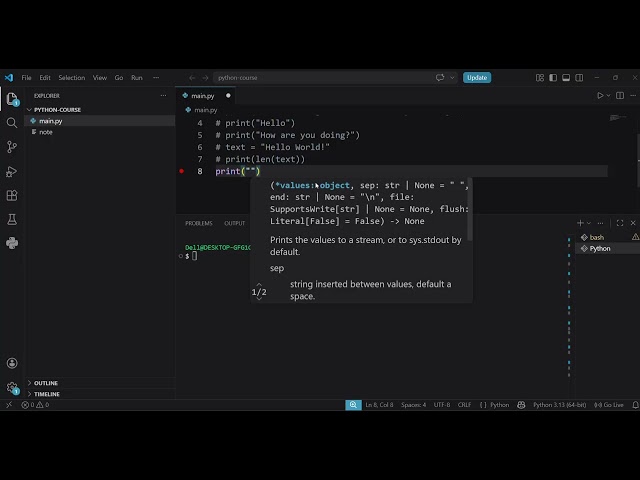This screenshot has width=640, height=480.
Task: Select main.py in Explorer tree
Action: (100, 121)
